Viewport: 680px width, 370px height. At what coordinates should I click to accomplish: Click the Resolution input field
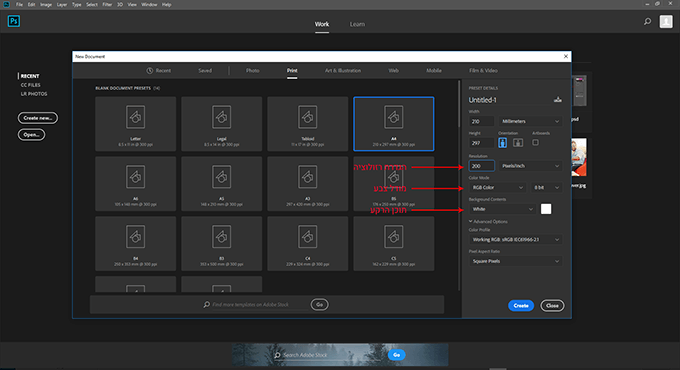(481, 166)
